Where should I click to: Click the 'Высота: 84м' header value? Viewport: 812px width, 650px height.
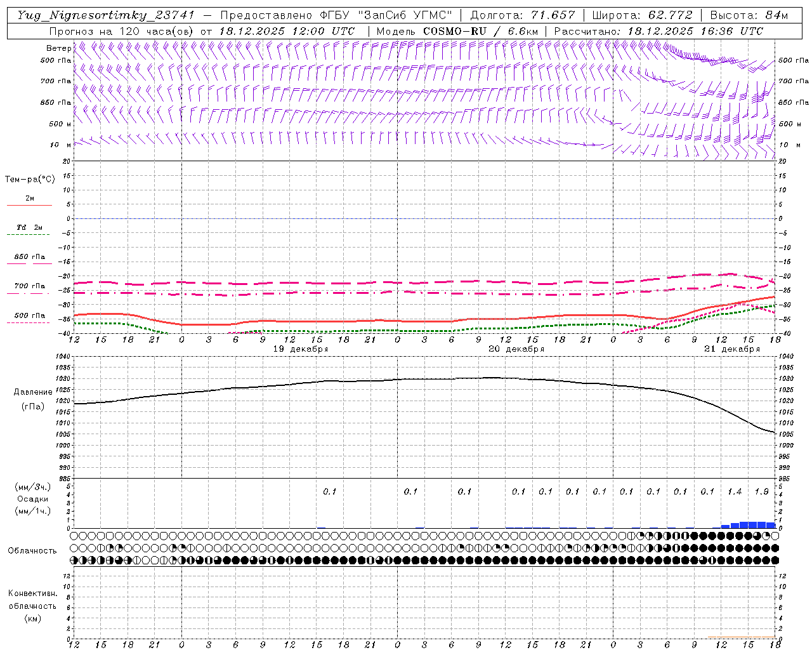(x=749, y=15)
